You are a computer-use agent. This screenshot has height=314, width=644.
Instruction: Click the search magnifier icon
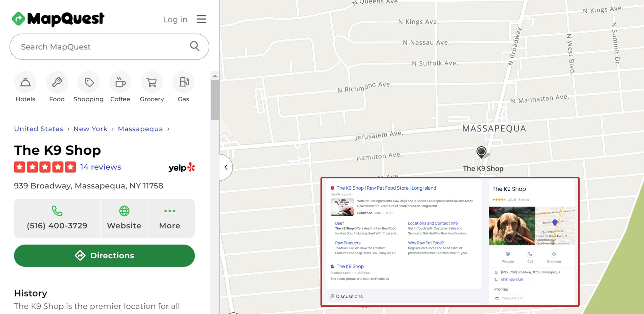point(194,46)
